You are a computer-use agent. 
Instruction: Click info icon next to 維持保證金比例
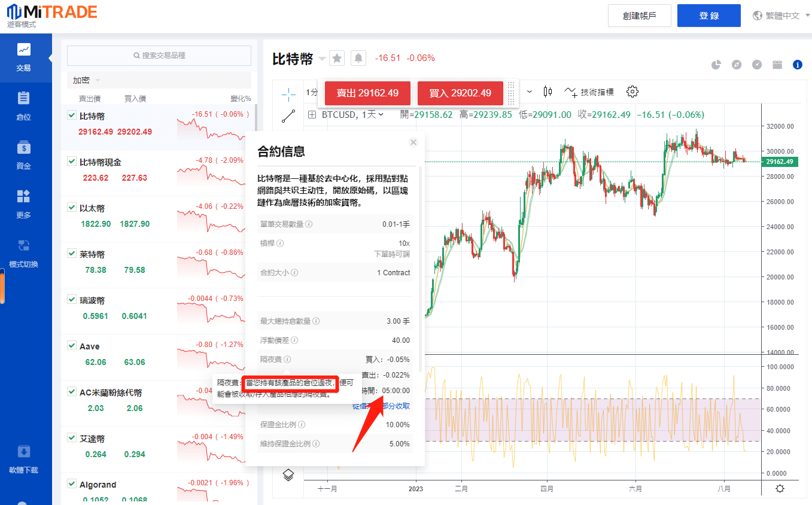(315, 444)
